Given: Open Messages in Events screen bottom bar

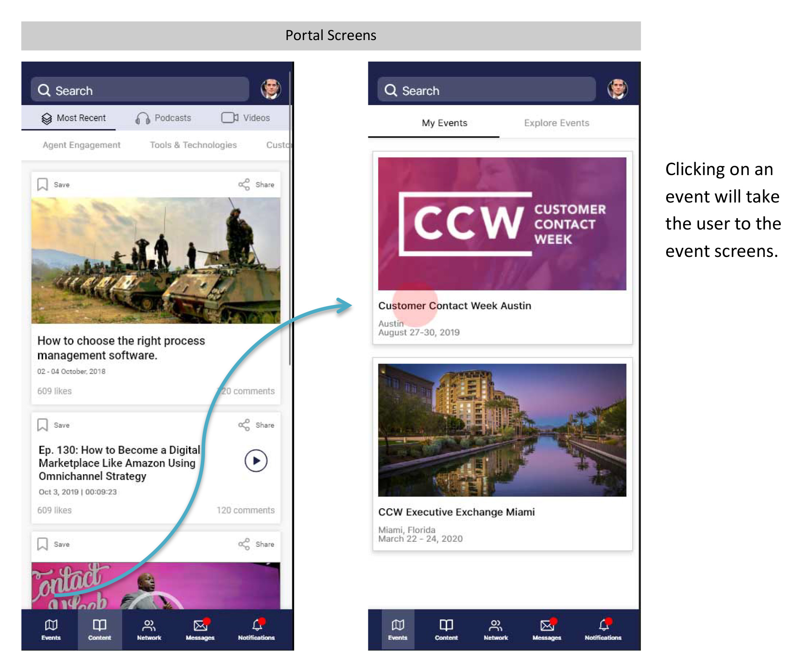Looking at the screenshot, I should (x=547, y=630).
